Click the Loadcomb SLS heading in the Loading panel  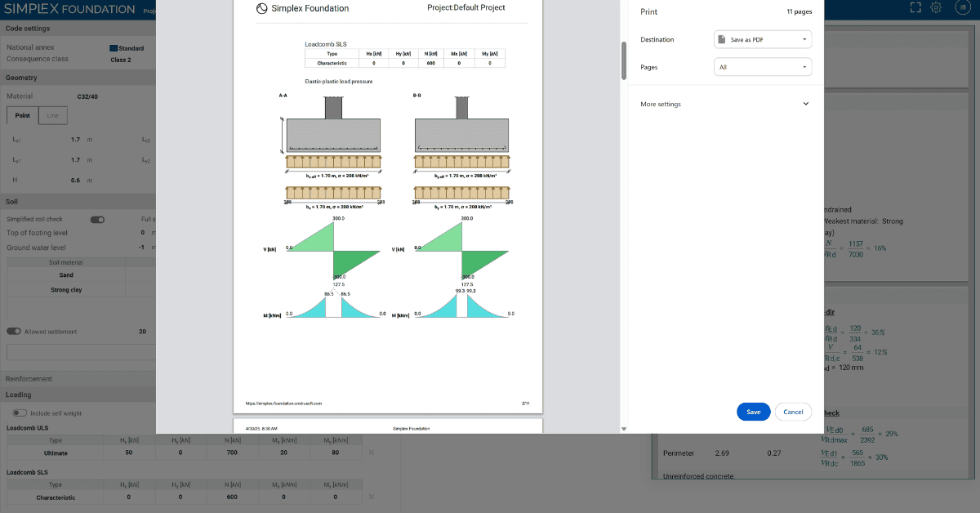pos(28,473)
